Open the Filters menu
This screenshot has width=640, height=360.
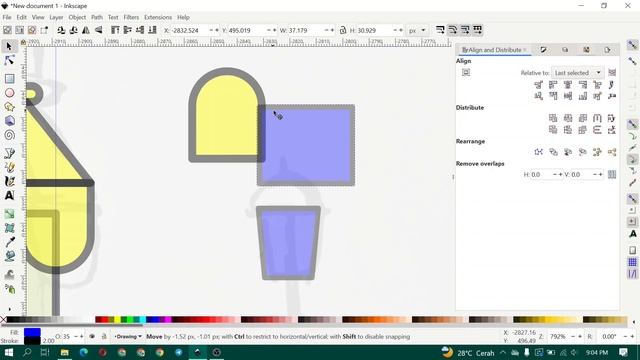[x=131, y=17]
